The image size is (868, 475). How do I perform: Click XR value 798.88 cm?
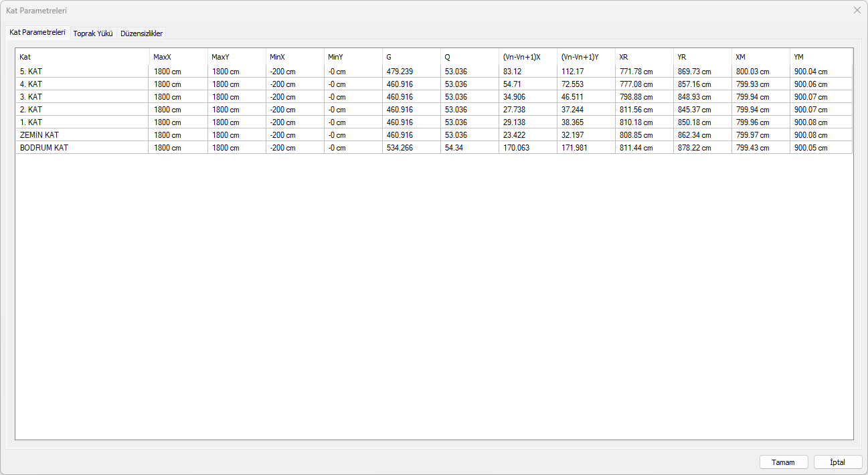coord(644,97)
